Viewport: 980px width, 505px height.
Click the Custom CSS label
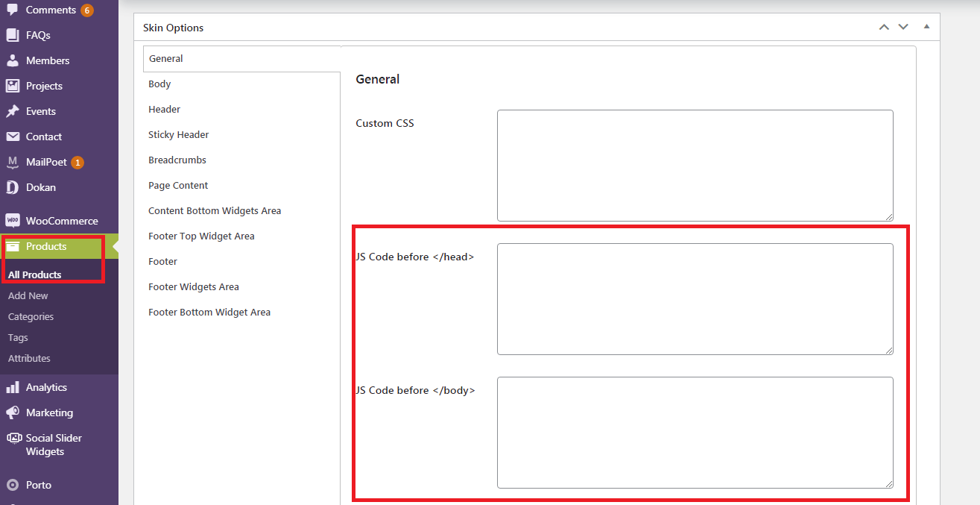coord(385,123)
